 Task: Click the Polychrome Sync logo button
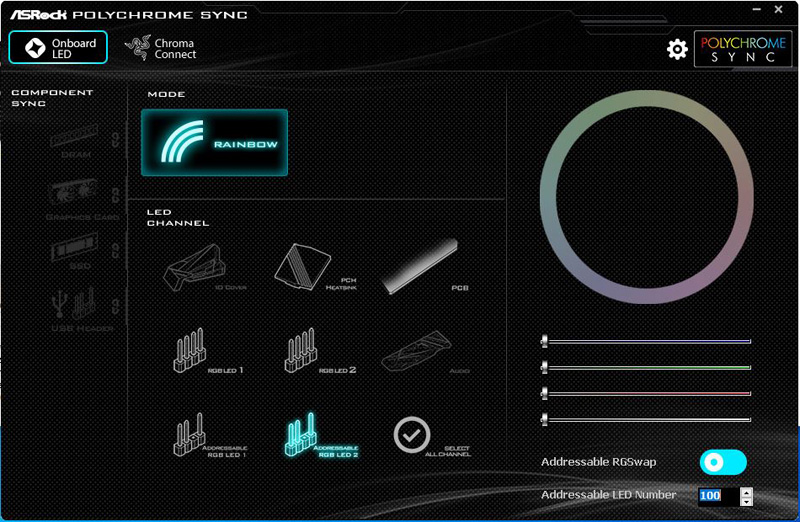point(743,49)
